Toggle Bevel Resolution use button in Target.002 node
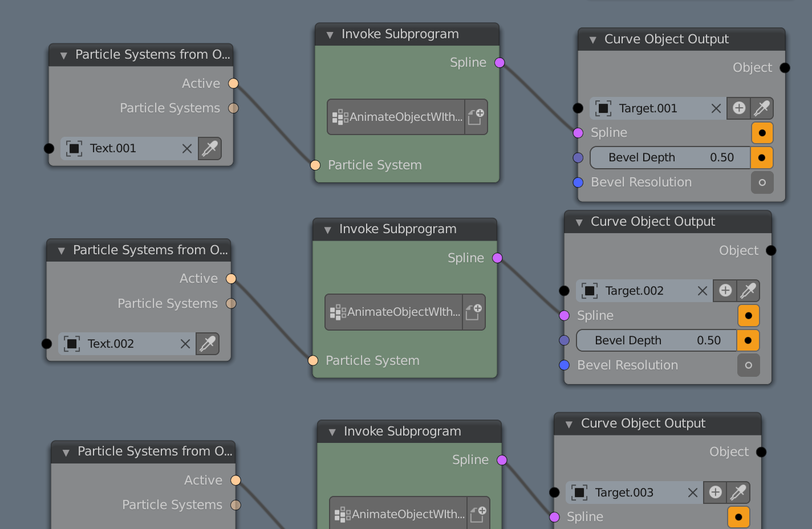Image resolution: width=812 pixels, height=529 pixels. click(749, 365)
